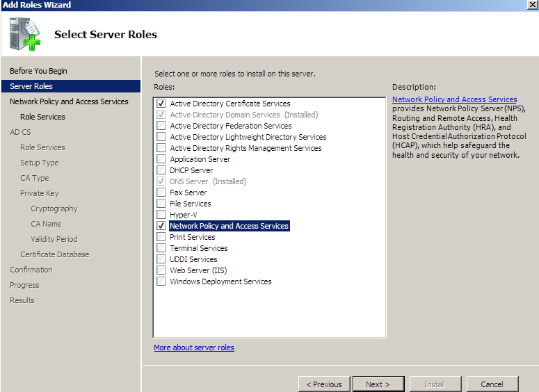539x392 pixels.
Task: Select the Fax Server role label
Action: click(188, 193)
